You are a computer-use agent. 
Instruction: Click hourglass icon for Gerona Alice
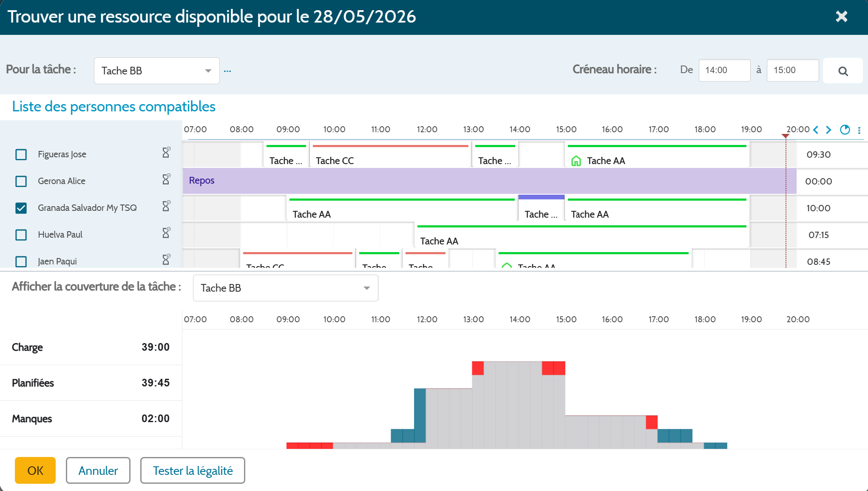pyautogui.click(x=166, y=179)
